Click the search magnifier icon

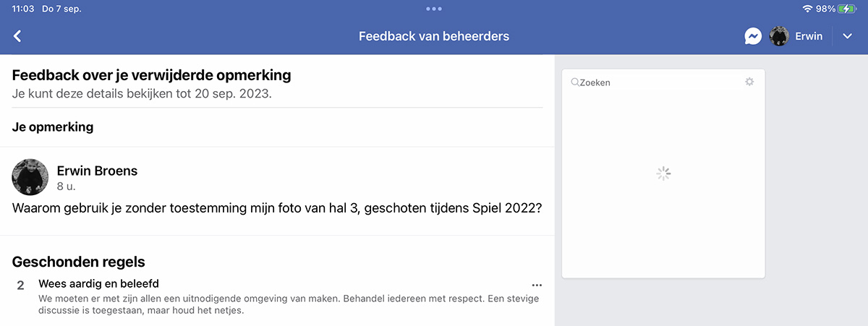(x=575, y=82)
